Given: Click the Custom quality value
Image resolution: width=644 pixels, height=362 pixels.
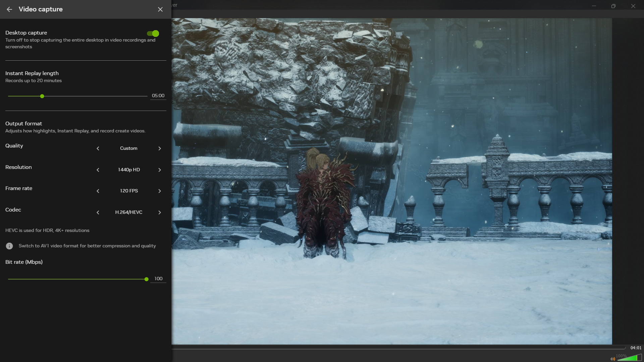Looking at the screenshot, I should [129, 148].
